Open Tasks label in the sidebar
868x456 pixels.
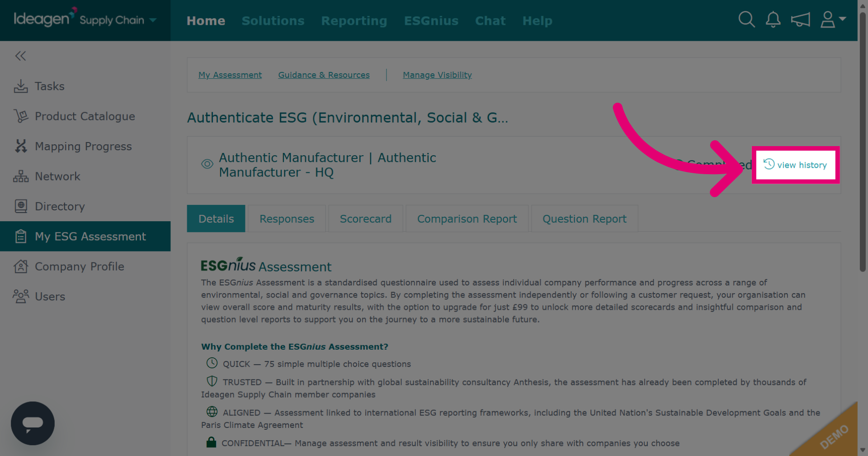click(x=50, y=86)
